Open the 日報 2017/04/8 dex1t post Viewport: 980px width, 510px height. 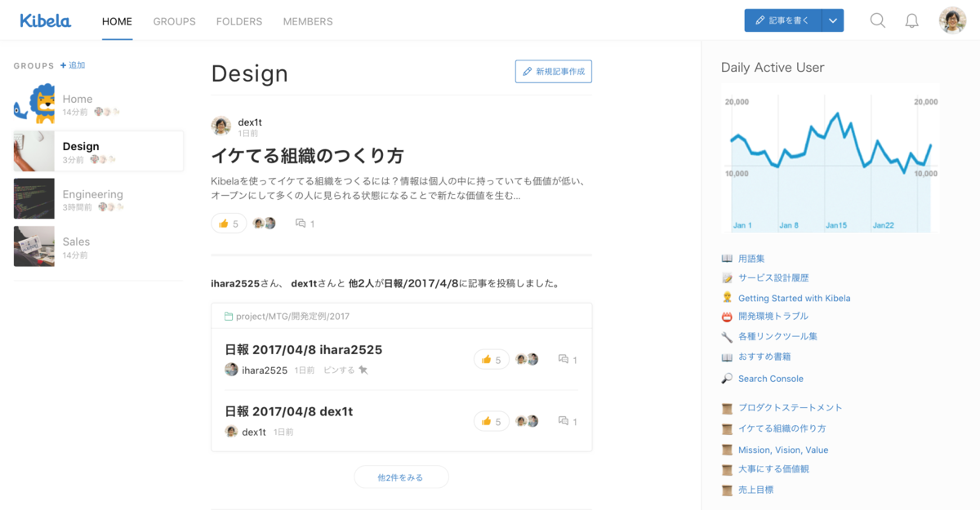click(x=288, y=411)
